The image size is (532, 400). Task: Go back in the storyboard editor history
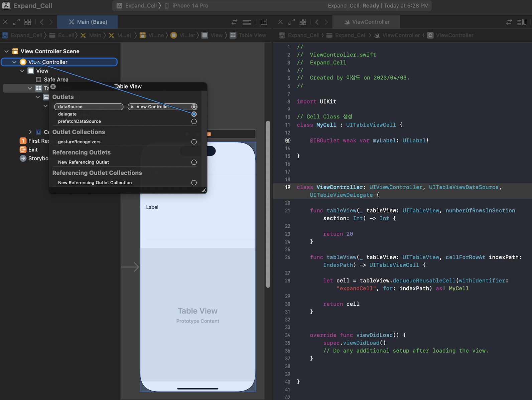pos(42,22)
